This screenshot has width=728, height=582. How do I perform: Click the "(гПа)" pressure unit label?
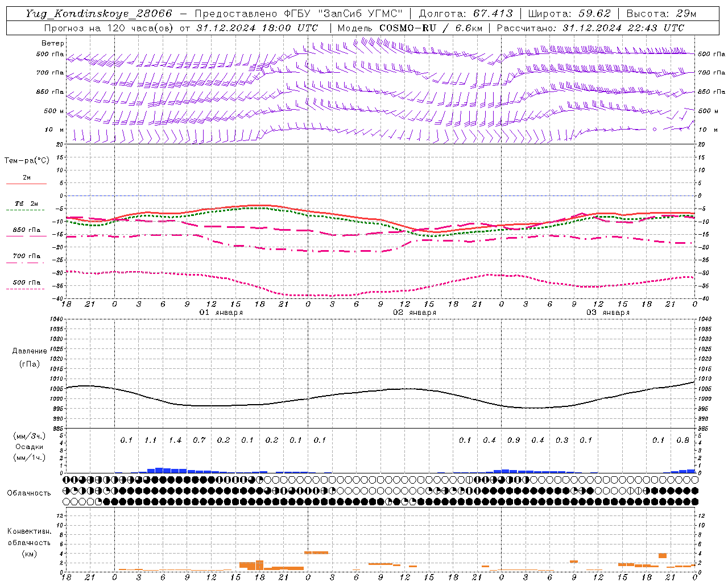click(30, 364)
